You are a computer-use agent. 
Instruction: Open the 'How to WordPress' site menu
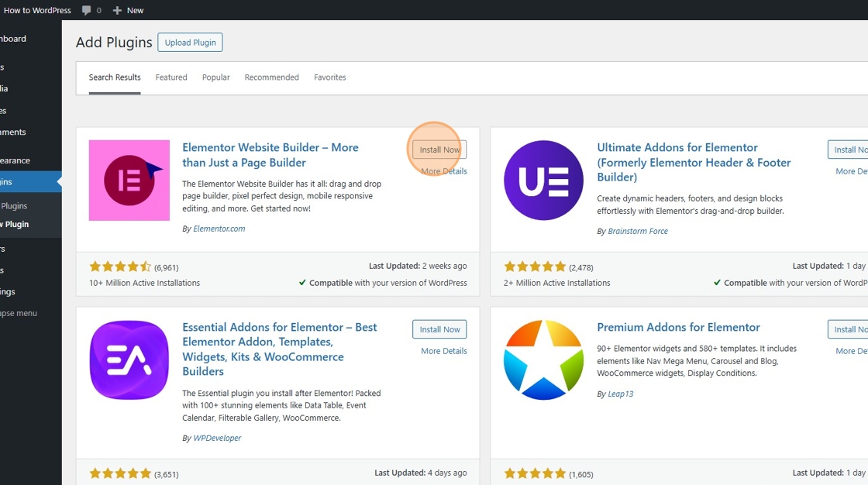(x=37, y=10)
